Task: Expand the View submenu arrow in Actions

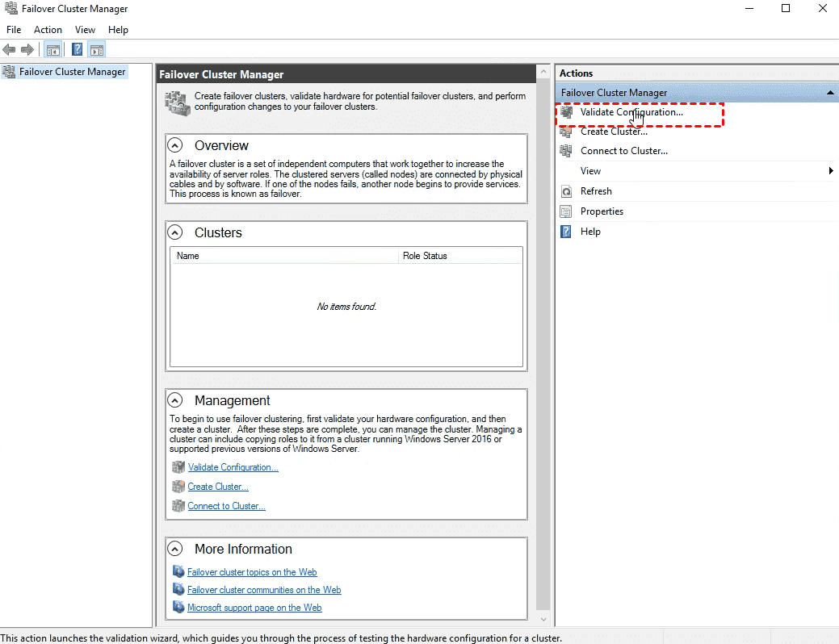Action: tap(831, 170)
